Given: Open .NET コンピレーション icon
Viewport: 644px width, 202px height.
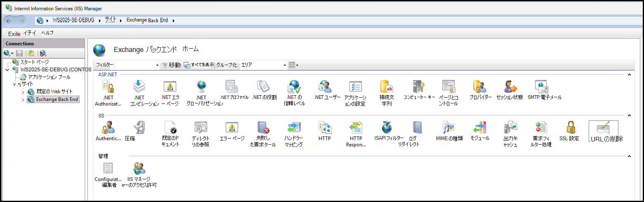Looking at the screenshot, I should pos(139,87).
